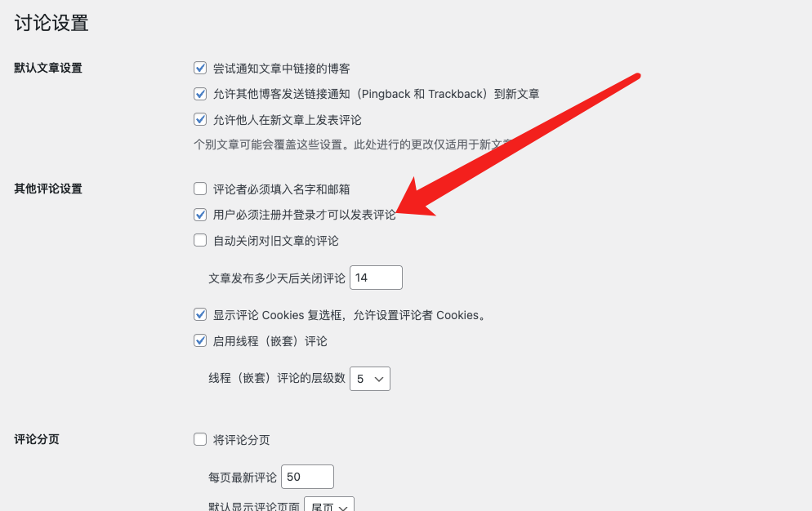Enable the '评论者必须填入名字和邮箱' checkbox
Viewport: 812px width, 511px height.
tap(200, 189)
